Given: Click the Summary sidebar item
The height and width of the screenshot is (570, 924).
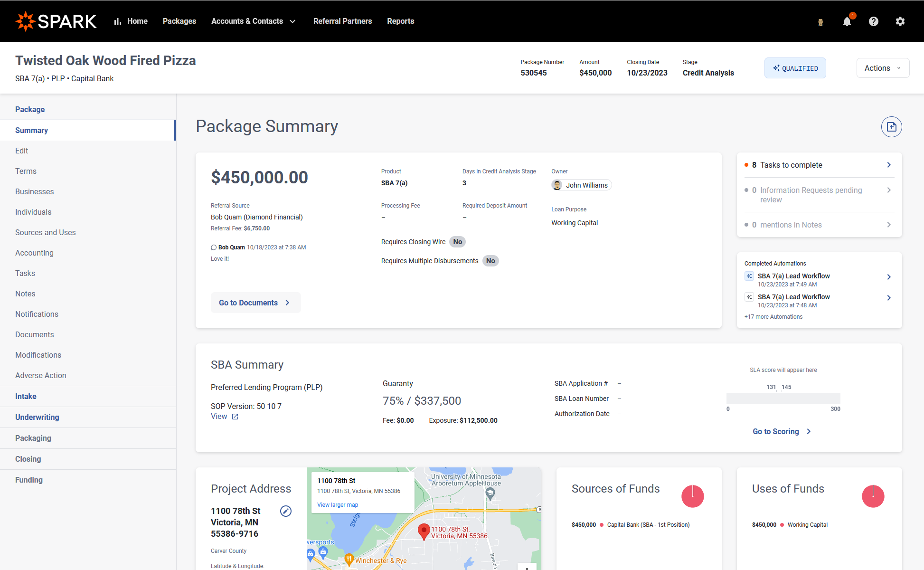Looking at the screenshot, I should point(88,130).
